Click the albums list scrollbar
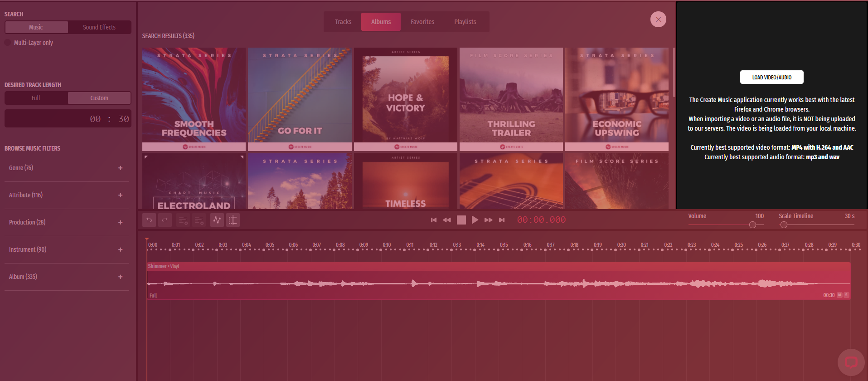 click(x=674, y=73)
